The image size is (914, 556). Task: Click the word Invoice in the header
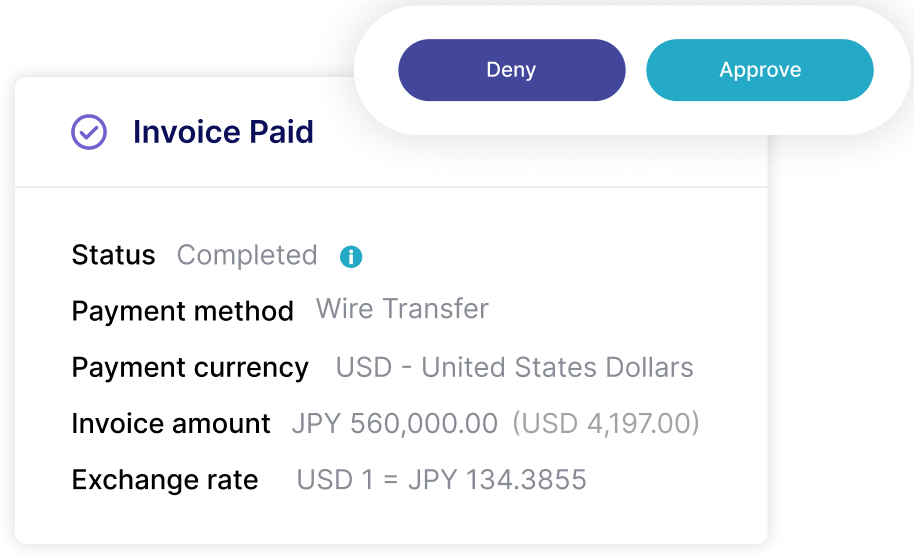187,132
